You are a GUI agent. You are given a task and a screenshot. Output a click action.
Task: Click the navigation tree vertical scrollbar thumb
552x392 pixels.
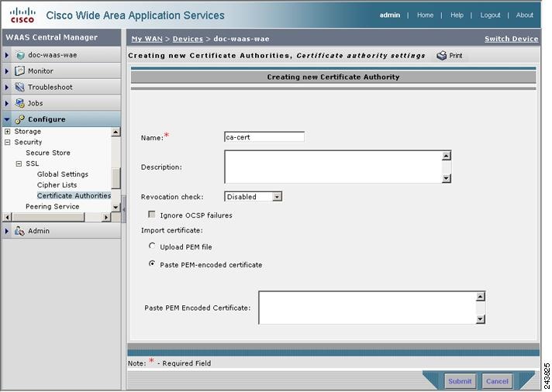tap(116, 178)
